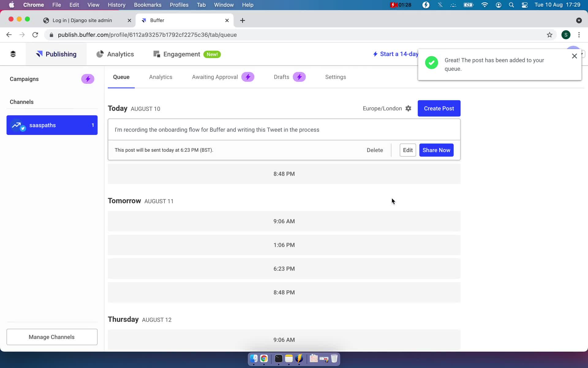Bookmark this page with the star icon

point(549,35)
